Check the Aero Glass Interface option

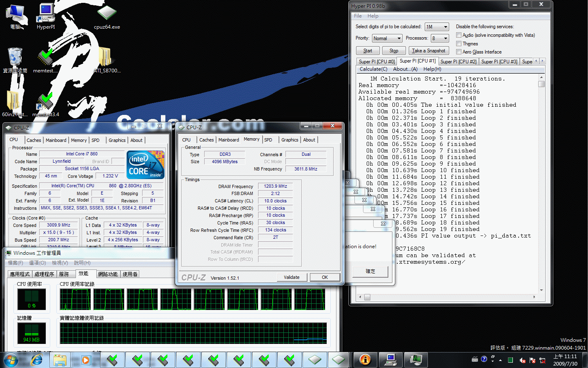click(x=459, y=52)
